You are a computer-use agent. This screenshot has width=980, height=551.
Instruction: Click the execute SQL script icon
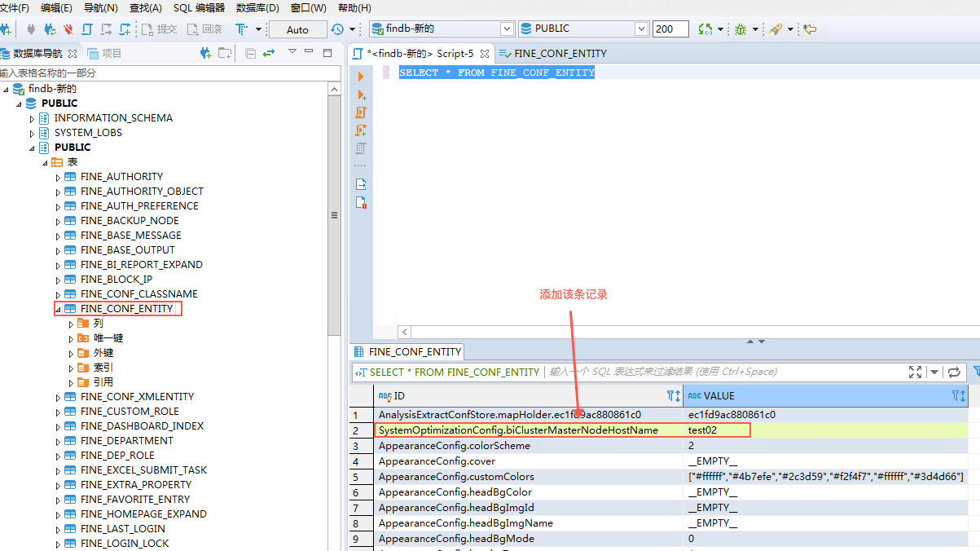[361, 112]
